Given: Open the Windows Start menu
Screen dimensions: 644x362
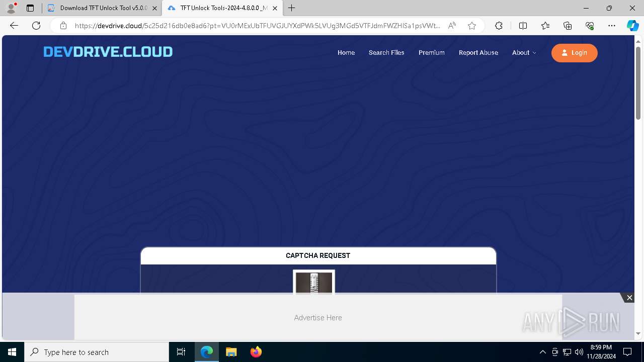Looking at the screenshot, I should 12,352.
